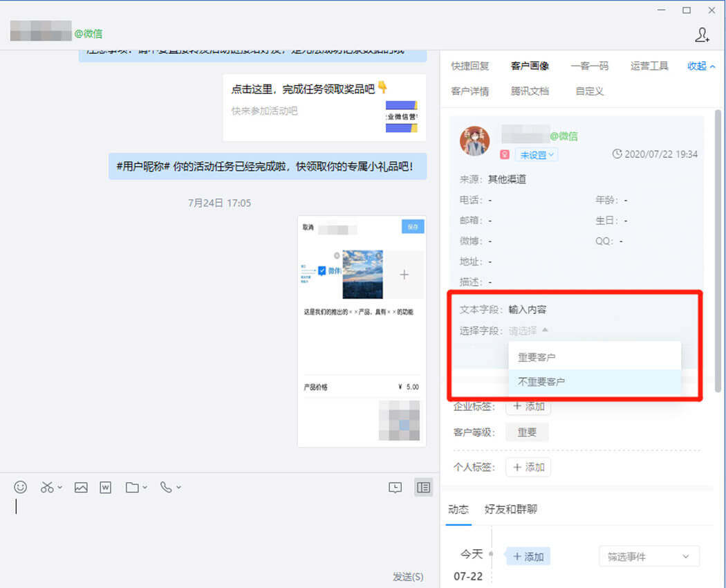Select 不重要客户 from the dropdown list
This screenshot has width=726, height=588.
[x=541, y=381]
